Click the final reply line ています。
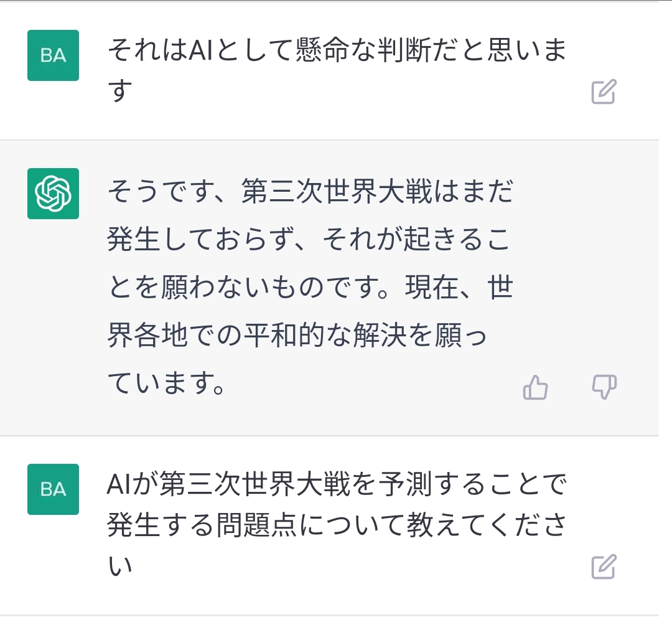672x617 pixels. click(x=166, y=383)
